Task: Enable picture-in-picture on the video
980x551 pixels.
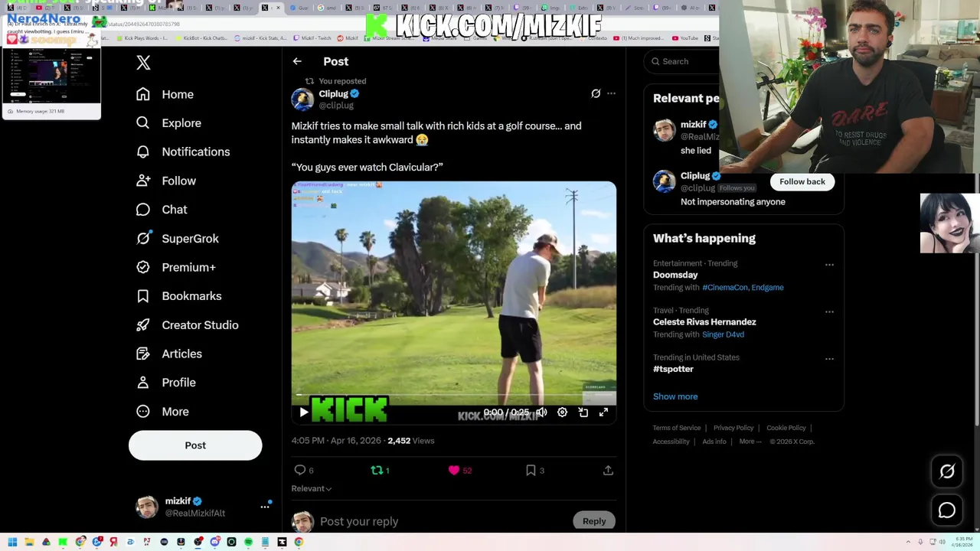Action: 583,412
